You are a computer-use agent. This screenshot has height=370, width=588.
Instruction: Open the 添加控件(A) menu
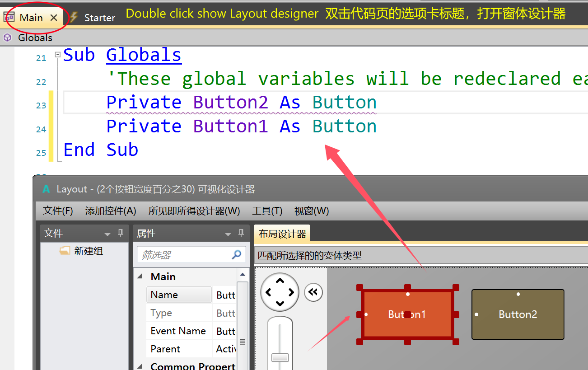(111, 211)
